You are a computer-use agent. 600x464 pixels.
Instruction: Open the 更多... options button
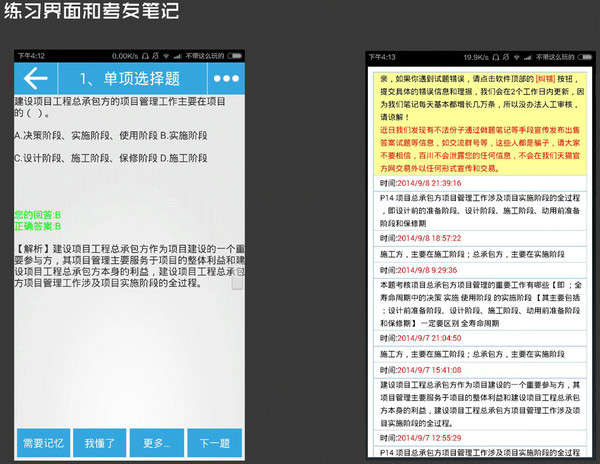point(156,443)
